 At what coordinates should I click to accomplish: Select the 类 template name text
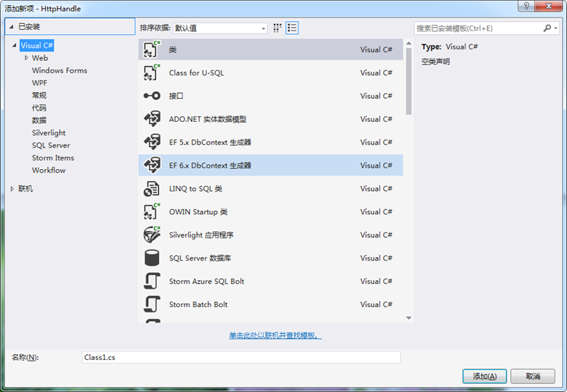point(173,49)
